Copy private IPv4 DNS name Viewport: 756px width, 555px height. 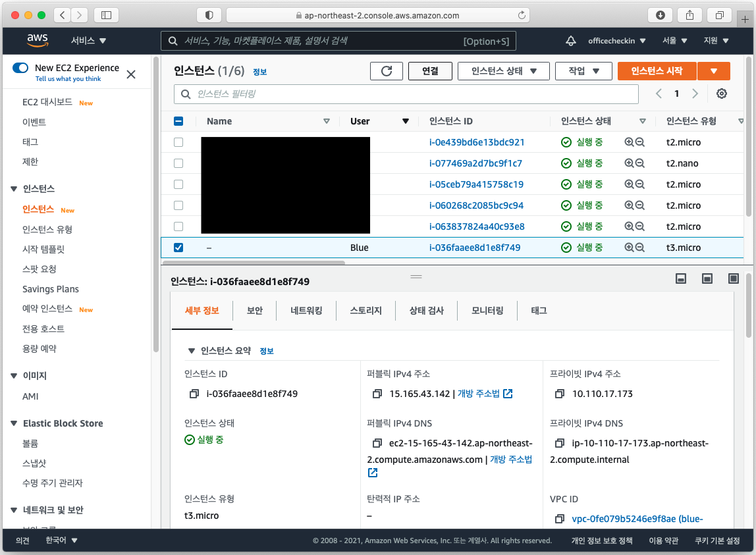point(559,443)
